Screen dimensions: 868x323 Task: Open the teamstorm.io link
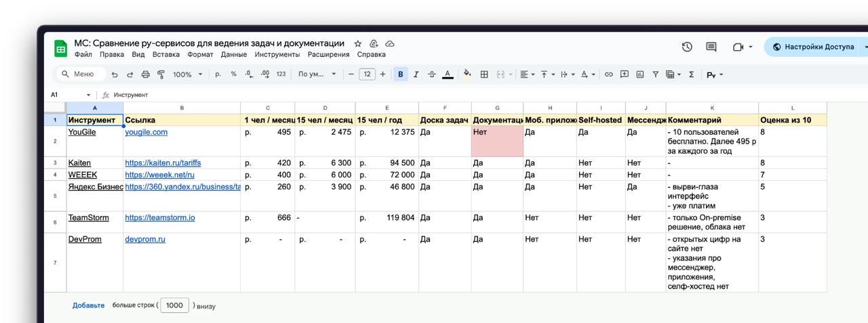[160, 217]
